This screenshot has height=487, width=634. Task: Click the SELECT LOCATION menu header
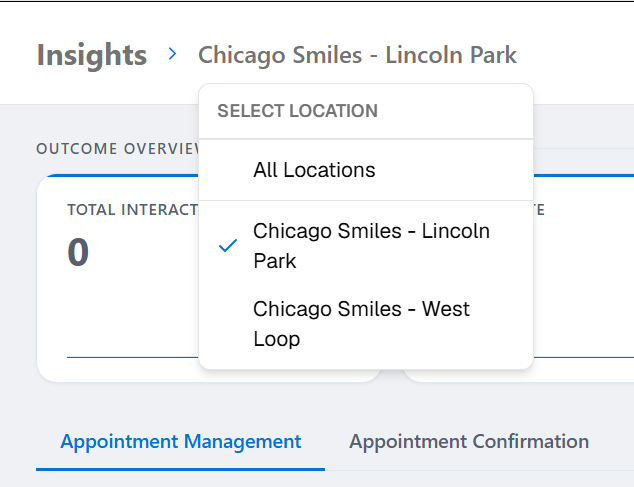point(297,111)
